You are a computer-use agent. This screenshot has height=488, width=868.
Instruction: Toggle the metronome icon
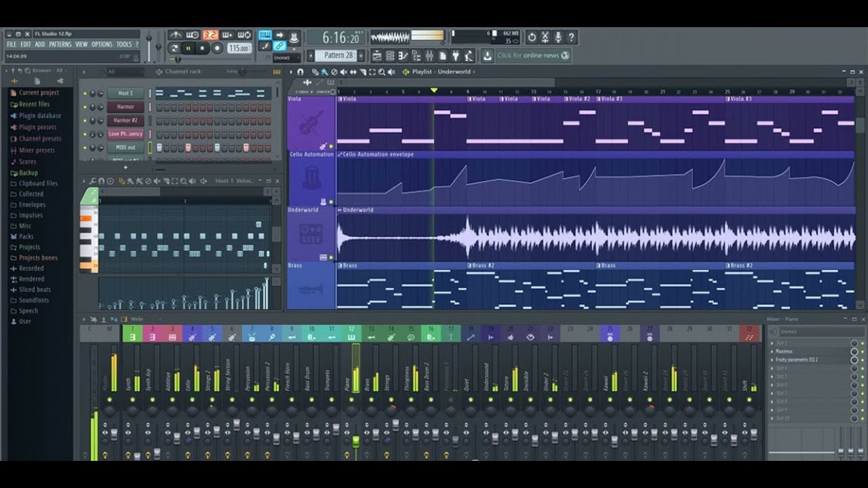coord(176,35)
